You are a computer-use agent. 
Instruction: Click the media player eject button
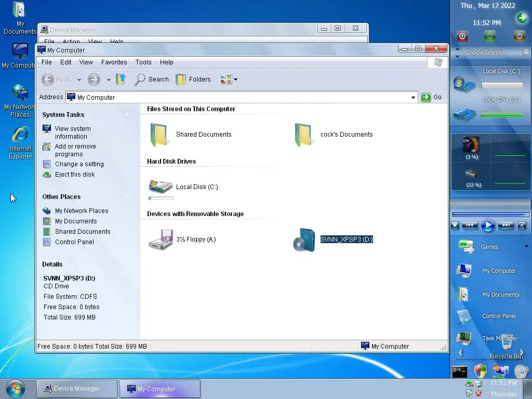coord(522,225)
